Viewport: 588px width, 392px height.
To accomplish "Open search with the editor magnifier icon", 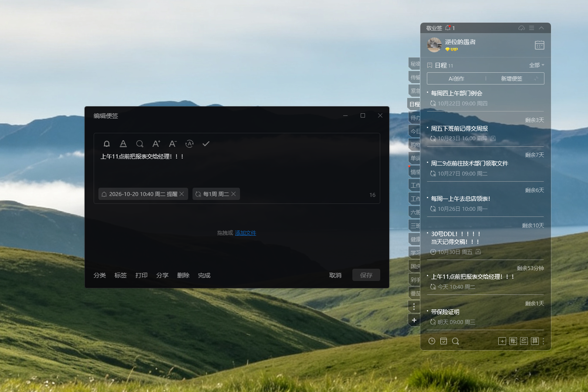I will click(x=140, y=144).
